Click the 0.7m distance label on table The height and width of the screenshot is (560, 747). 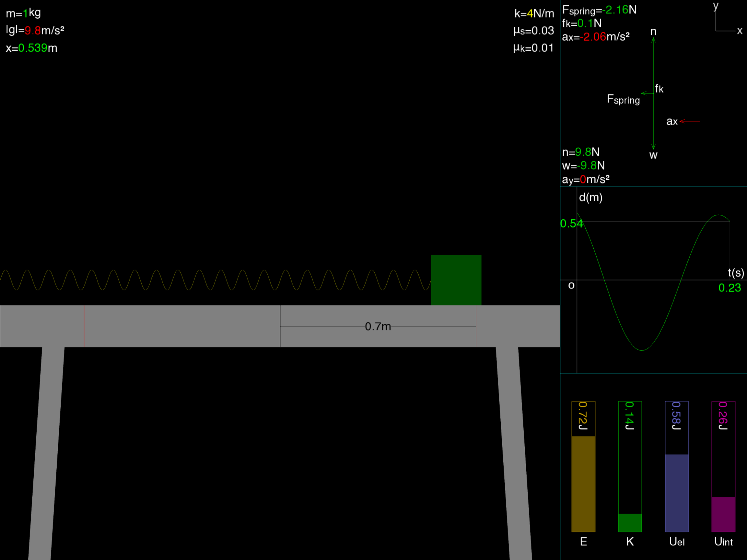point(378,326)
